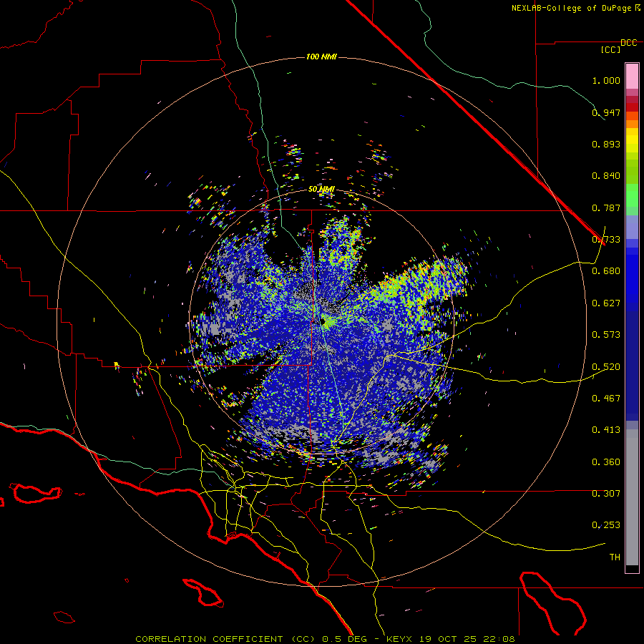Viewport: 644px width, 644px height.
Task: Click the TH threshold label
Action: (615, 557)
